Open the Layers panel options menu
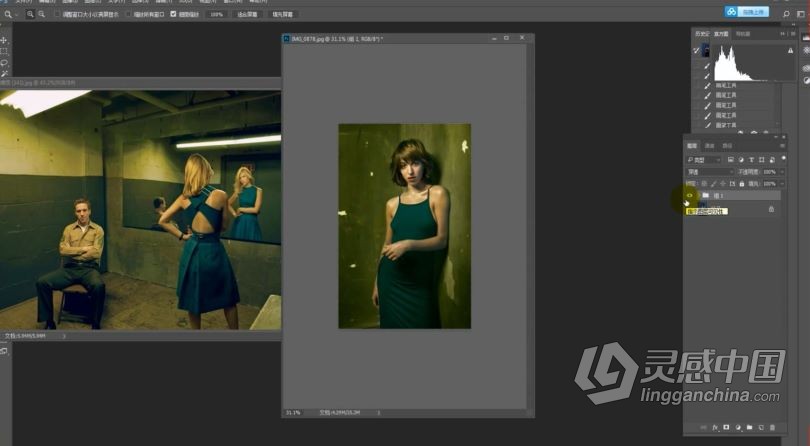Screen dimensions: 810x446 782,146
